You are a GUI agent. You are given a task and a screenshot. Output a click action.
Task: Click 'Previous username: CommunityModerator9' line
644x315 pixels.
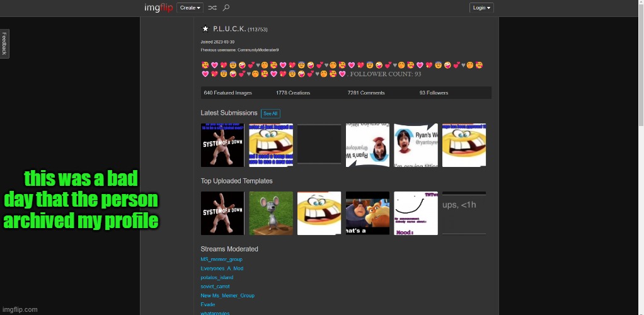(x=239, y=50)
